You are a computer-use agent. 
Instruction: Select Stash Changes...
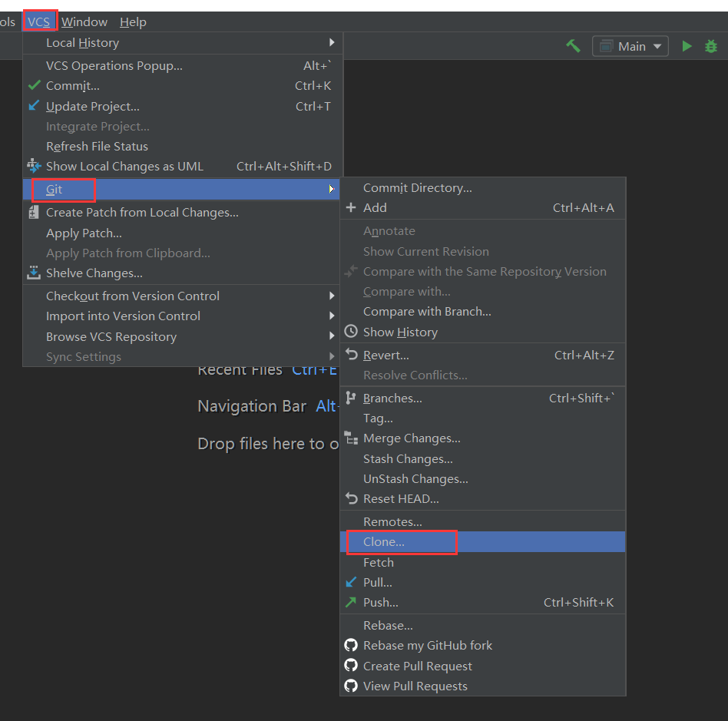click(x=483, y=458)
